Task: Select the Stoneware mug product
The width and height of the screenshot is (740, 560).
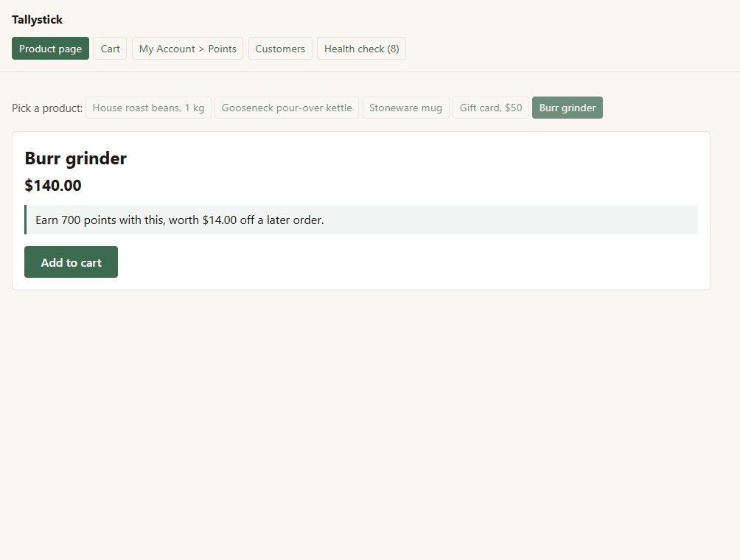Action: [x=406, y=108]
